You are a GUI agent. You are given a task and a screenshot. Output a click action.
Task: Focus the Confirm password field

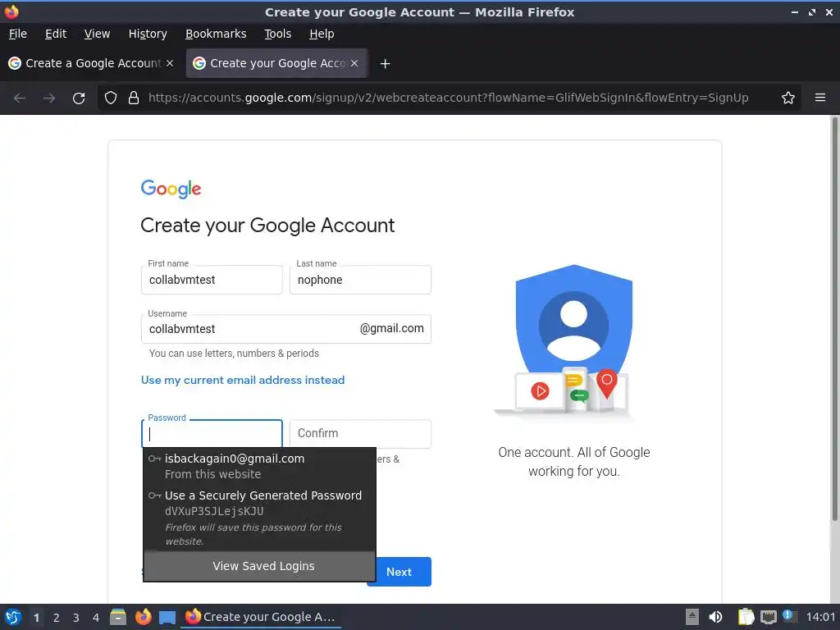[x=360, y=434]
